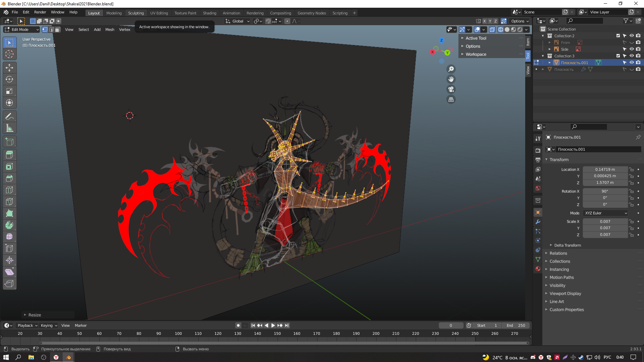
Task: Select the Scale tool
Action: tap(9, 91)
